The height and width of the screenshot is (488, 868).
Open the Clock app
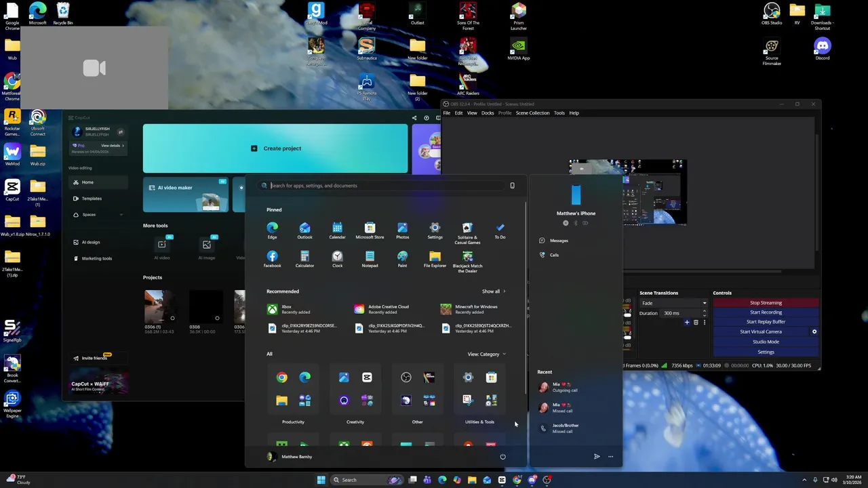337,259
